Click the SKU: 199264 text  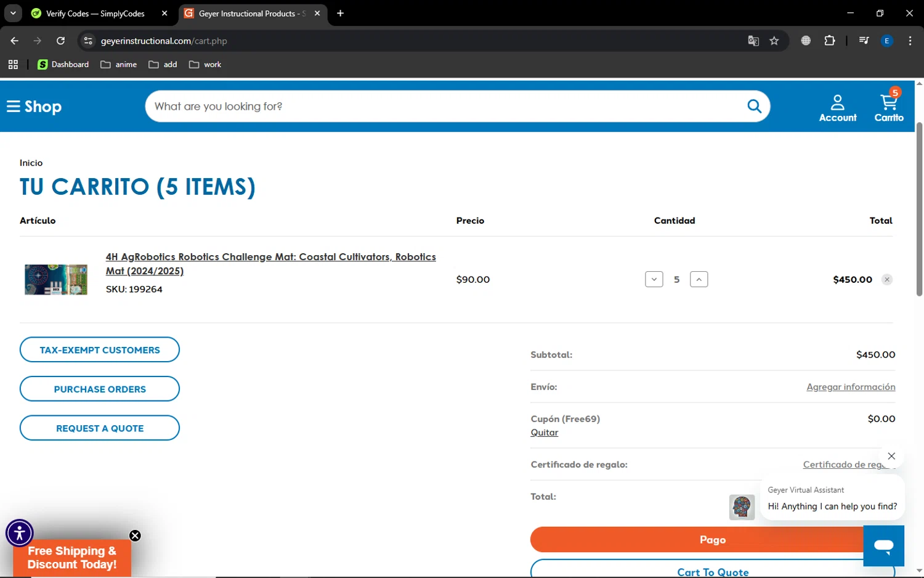[x=134, y=289]
